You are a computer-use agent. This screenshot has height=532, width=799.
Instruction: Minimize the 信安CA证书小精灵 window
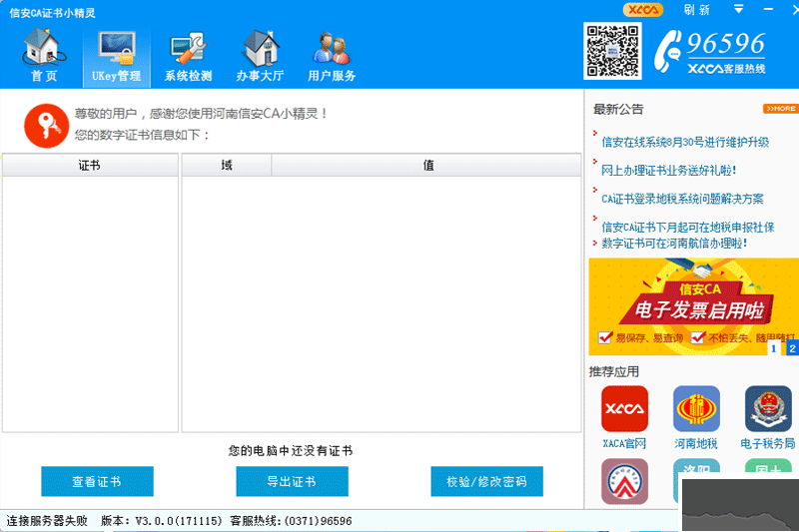tap(768, 9)
